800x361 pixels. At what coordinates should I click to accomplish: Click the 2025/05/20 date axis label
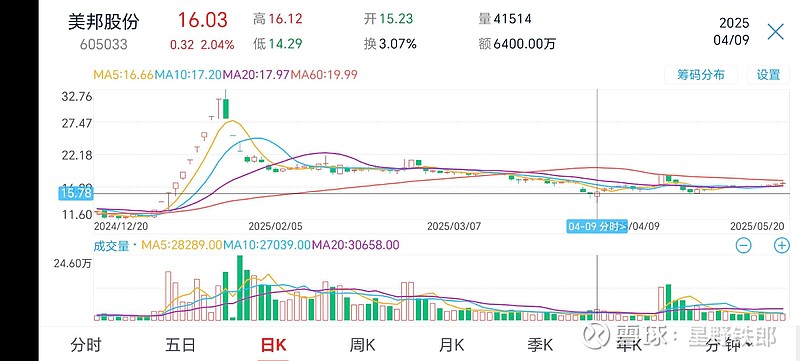pos(758,225)
